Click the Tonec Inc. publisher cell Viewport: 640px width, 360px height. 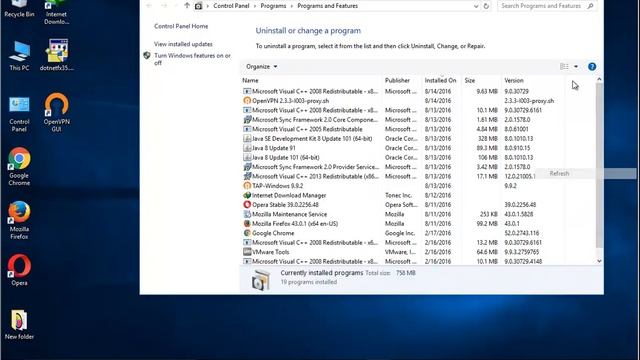click(x=398, y=195)
